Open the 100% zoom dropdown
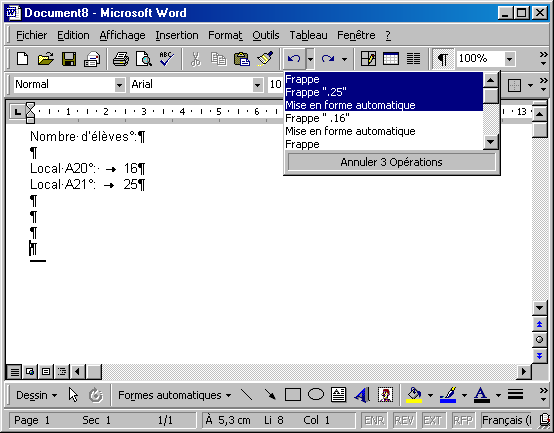Image resolution: width=554 pixels, height=433 pixels. [509, 59]
